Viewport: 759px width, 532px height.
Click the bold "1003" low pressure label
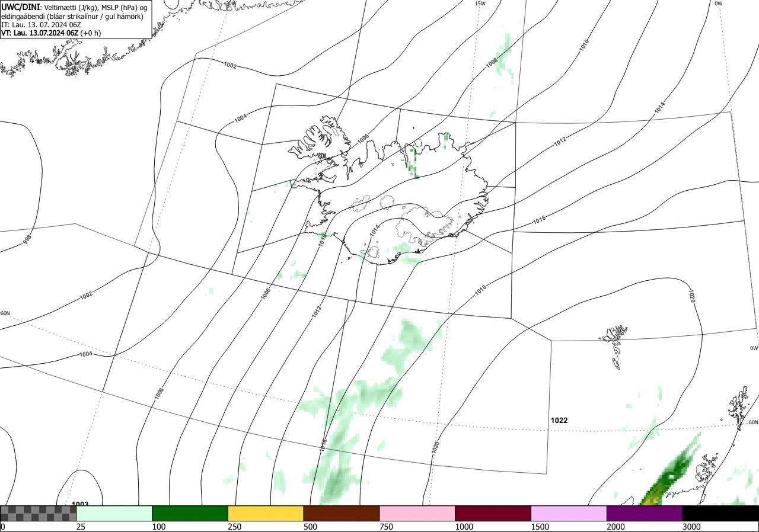click(80, 504)
